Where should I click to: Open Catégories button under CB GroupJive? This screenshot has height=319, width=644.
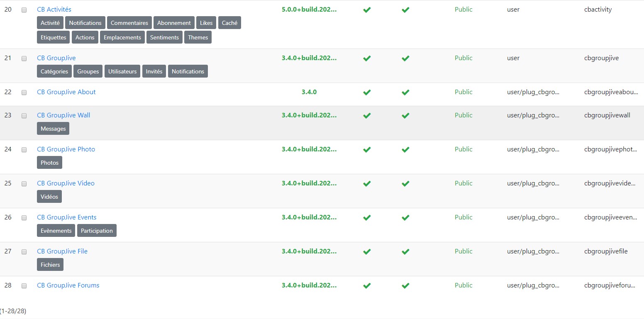coord(54,71)
